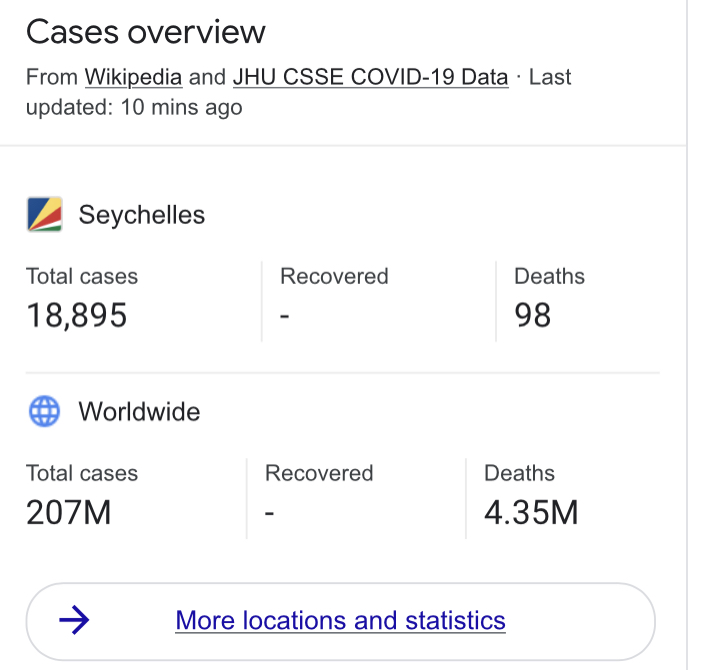Click the Worldwide globe icon
Viewport: 703px width, 670px height.
[x=45, y=411]
